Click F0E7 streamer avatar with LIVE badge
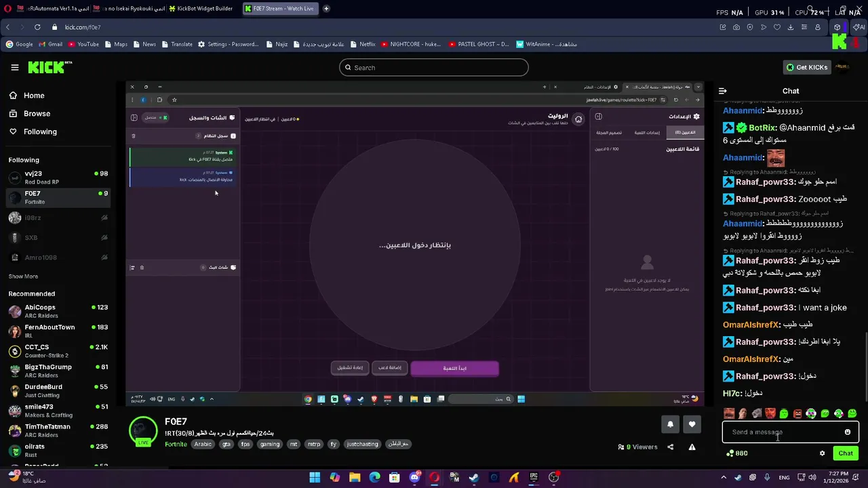868x488 pixels. [x=143, y=431]
